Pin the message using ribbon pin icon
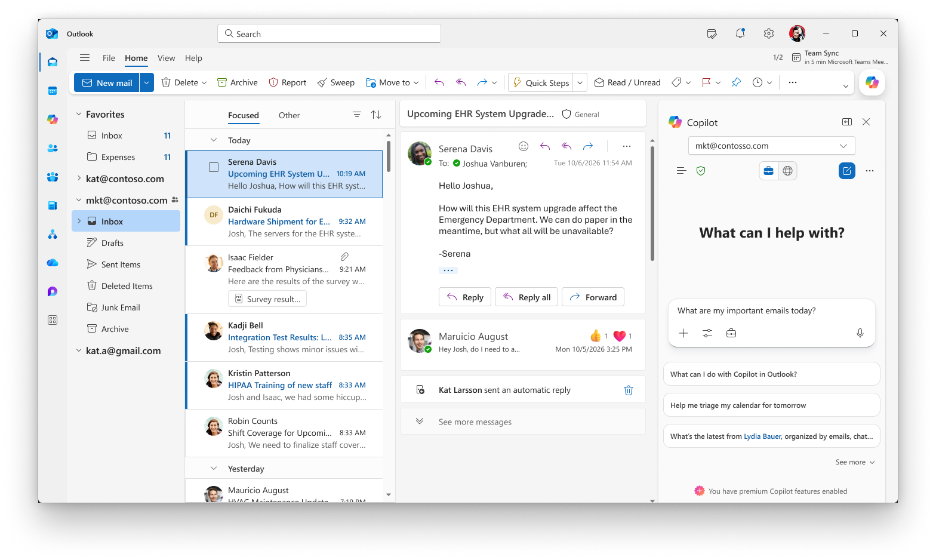936x560 pixels. [736, 82]
